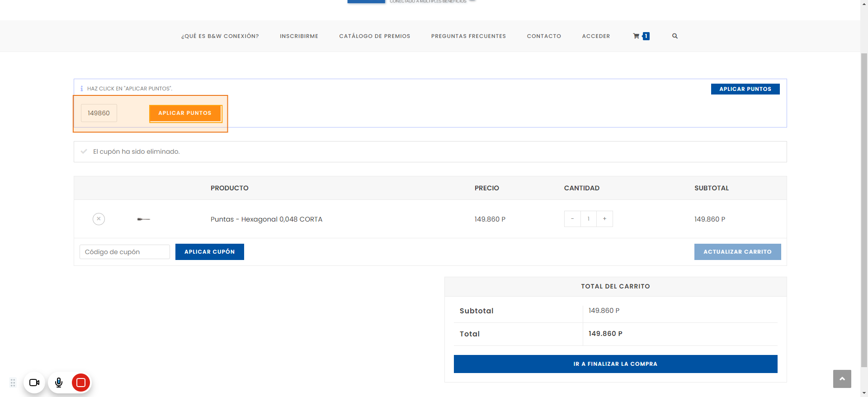The height and width of the screenshot is (397, 868).
Task: Click the blue Aplicar Puntos button
Action: 745,89
